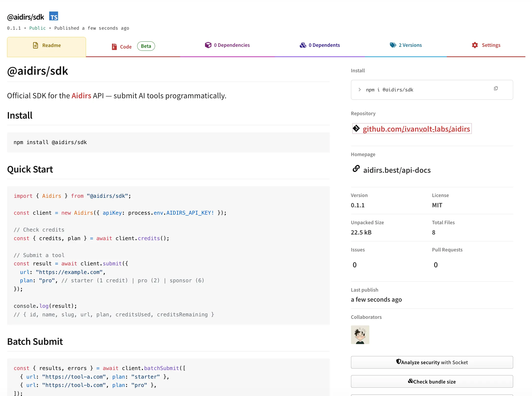Image resolution: width=532 pixels, height=396 pixels.
Task: Click the @aidirs/sdk package title at top
Action: 25,17
